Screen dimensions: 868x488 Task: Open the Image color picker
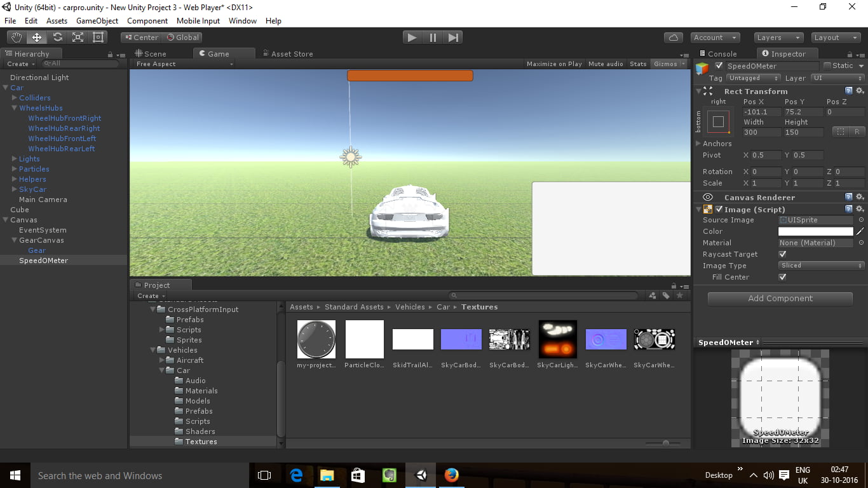(814, 231)
